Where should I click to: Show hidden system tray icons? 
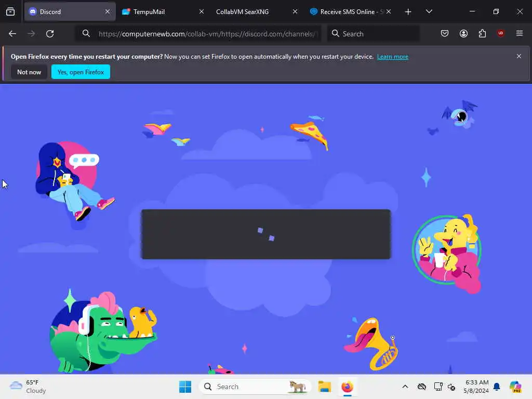pyautogui.click(x=405, y=387)
